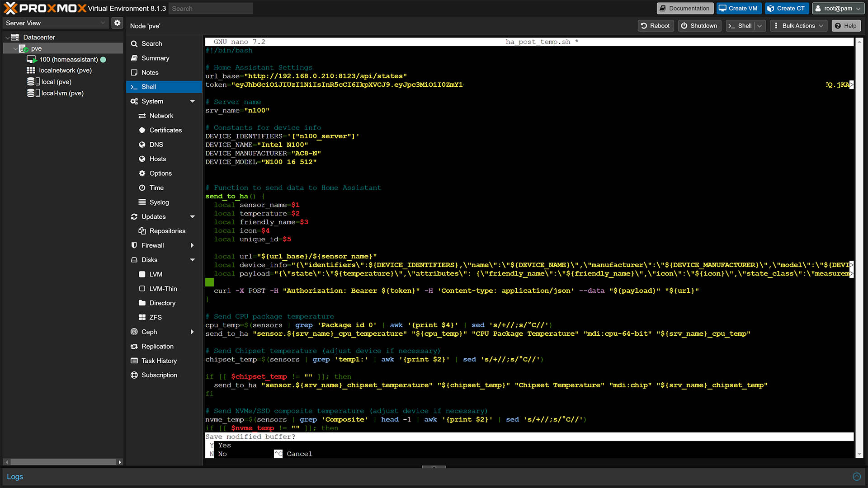Screen dimensions: 868x488
Task: Expand the Ceph submenu arrow
Action: [193, 332]
